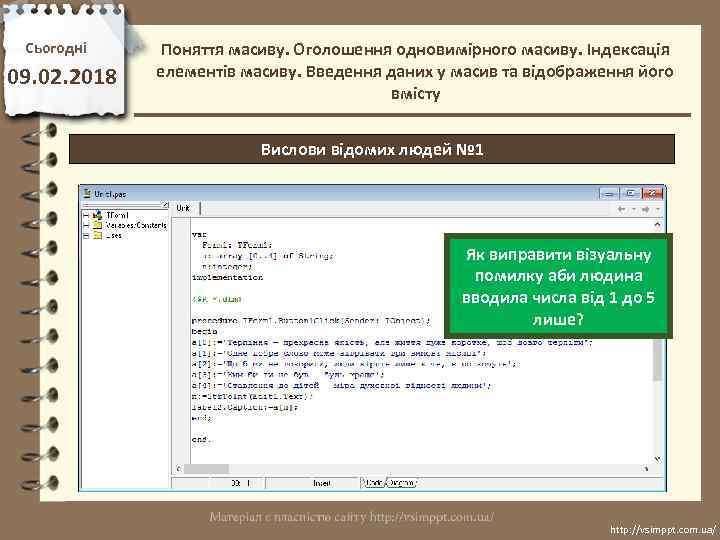720x540 pixels.
Task: Select TForm1 in the Code Explorer tree
Action: [117, 215]
